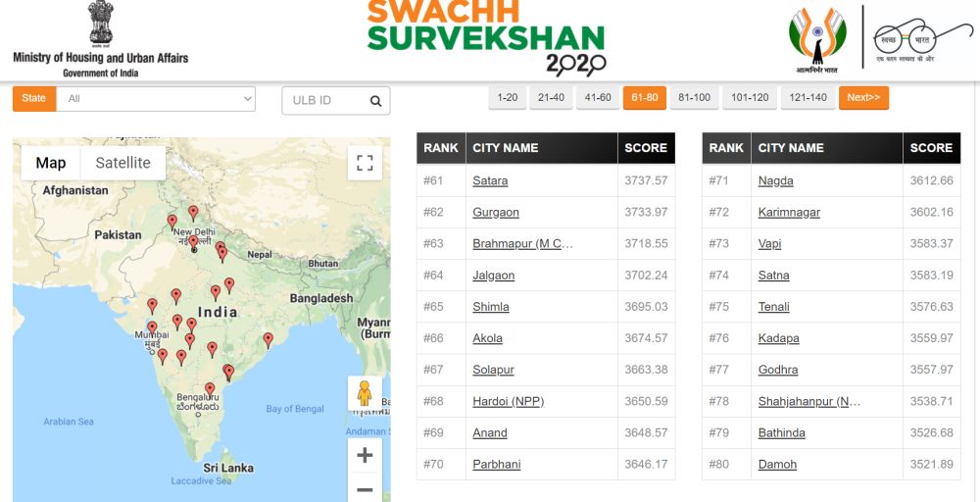Switch the map to Map view
The image size is (980, 502).
[x=51, y=163]
